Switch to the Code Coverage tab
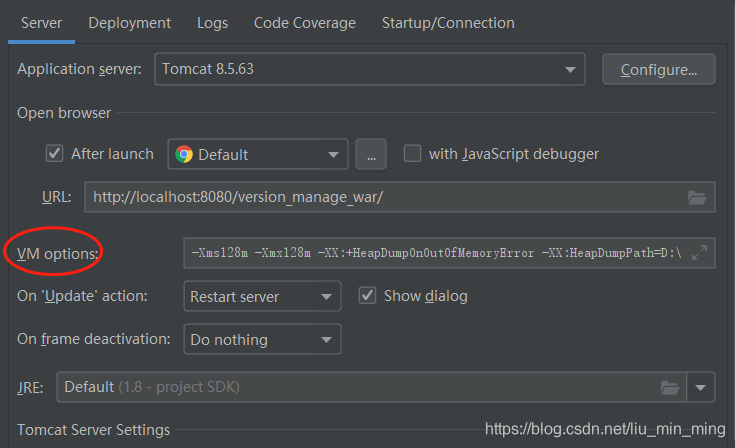This screenshot has width=735, height=448. click(x=305, y=23)
